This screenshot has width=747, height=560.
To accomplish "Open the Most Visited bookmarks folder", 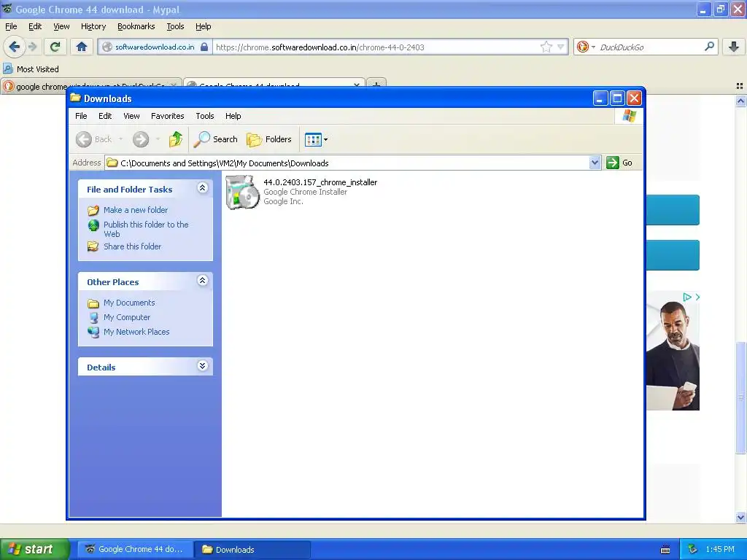I will (x=31, y=69).
